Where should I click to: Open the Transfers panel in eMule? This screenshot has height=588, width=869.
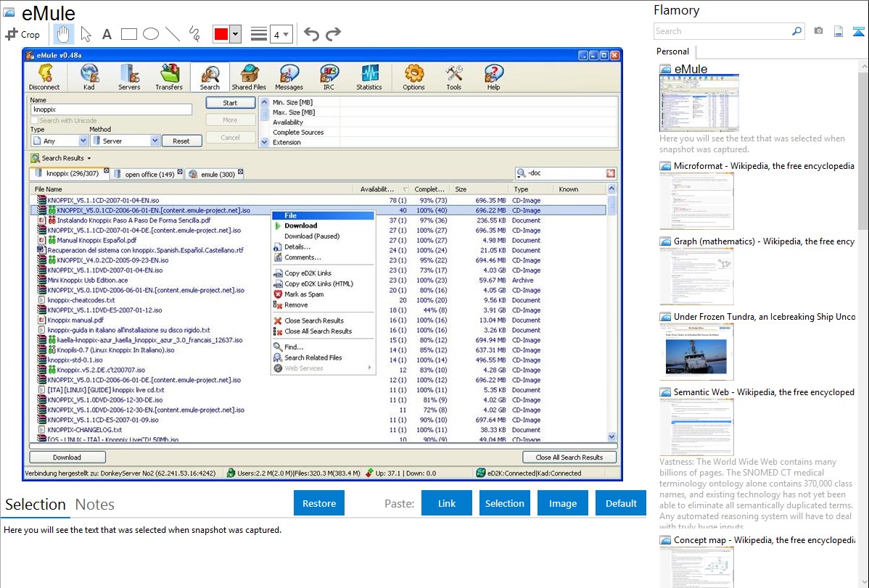coord(169,77)
